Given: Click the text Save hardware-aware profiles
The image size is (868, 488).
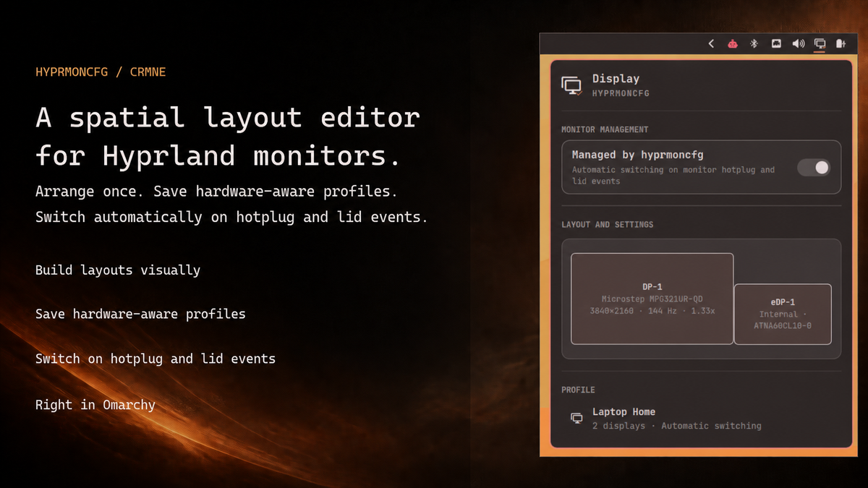Looking at the screenshot, I should pos(140,314).
